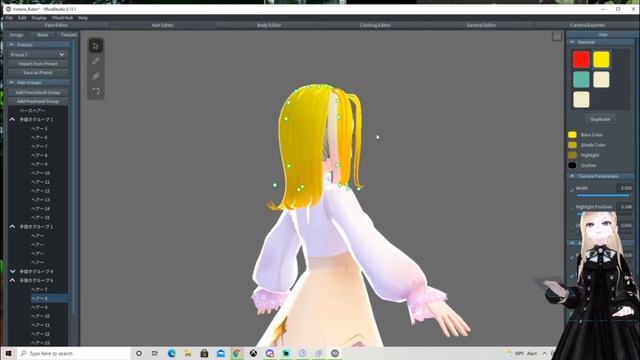Open the VRoid Hub menu

click(62, 18)
